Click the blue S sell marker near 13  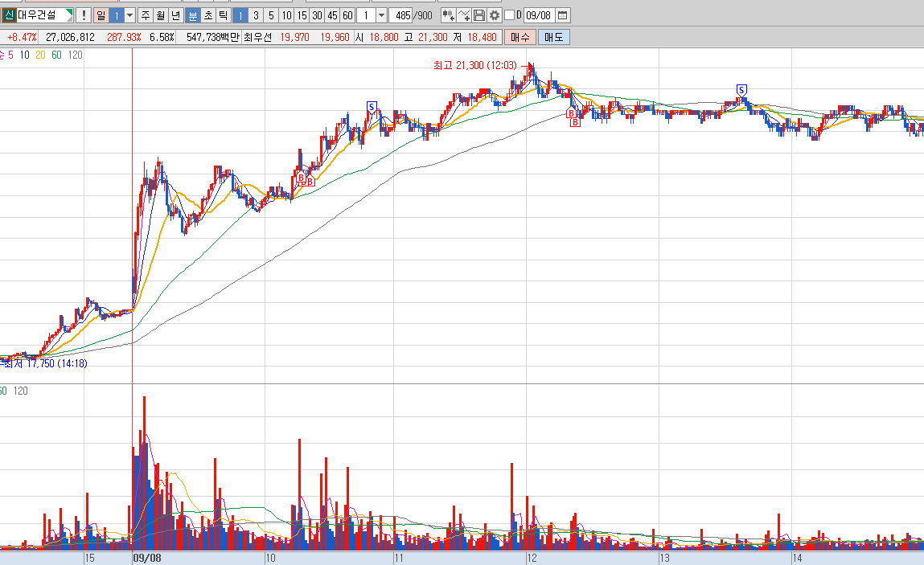point(742,90)
